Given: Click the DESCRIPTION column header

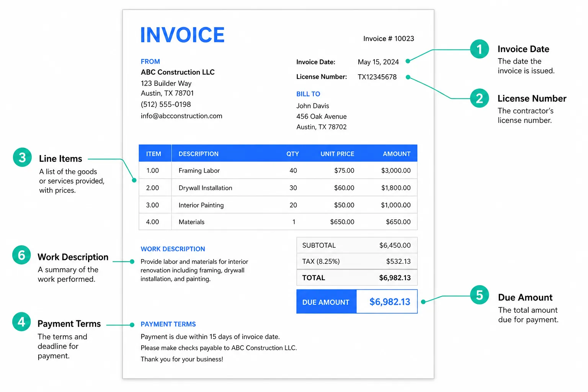Looking at the screenshot, I should coord(198,154).
